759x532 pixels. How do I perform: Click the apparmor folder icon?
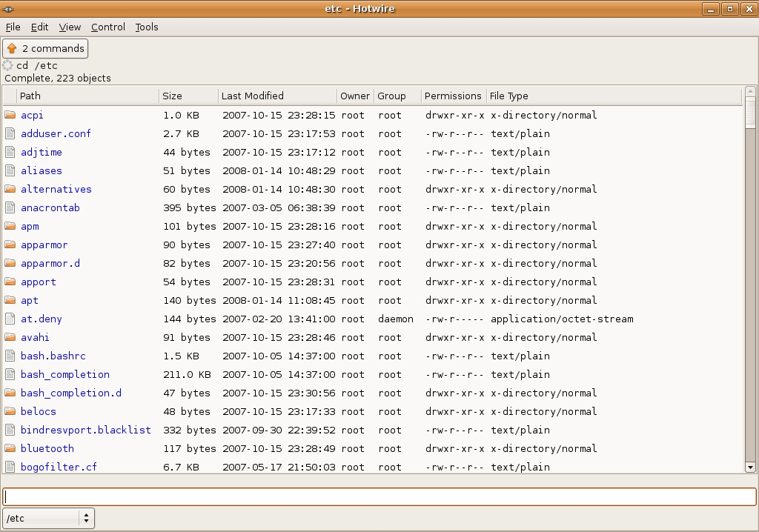(x=10, y=245)
